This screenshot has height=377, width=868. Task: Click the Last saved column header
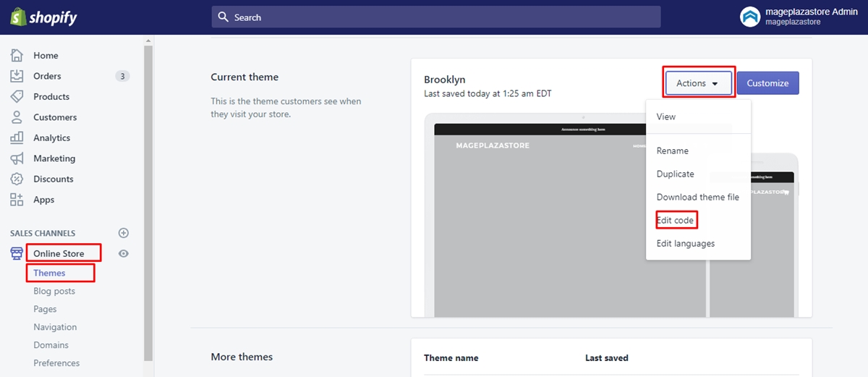pos(607,357)
